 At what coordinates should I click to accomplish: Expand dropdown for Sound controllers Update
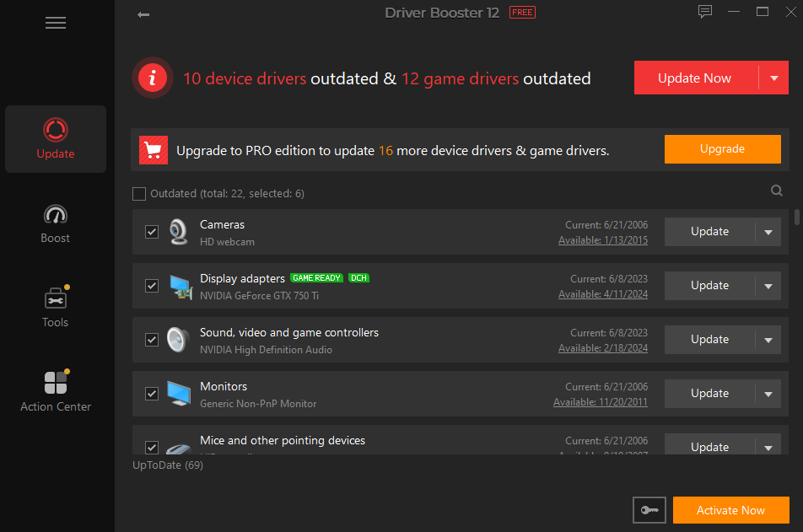[768, 340]
